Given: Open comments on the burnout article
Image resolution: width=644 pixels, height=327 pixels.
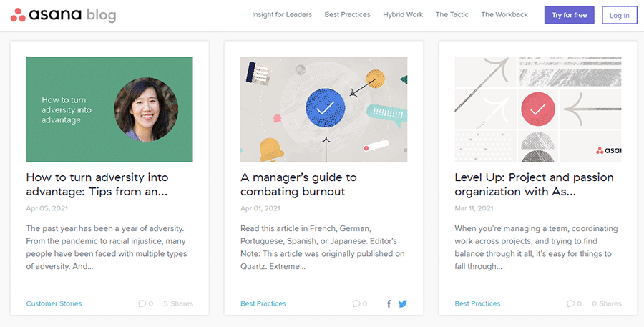Looking at the screenshot, I should tap(360, 303).
